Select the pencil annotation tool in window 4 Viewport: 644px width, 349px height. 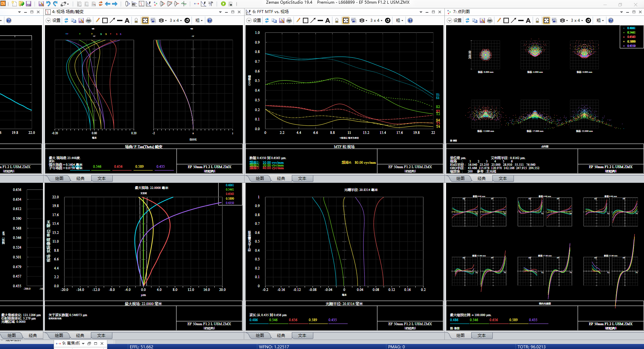pos(98,20)
